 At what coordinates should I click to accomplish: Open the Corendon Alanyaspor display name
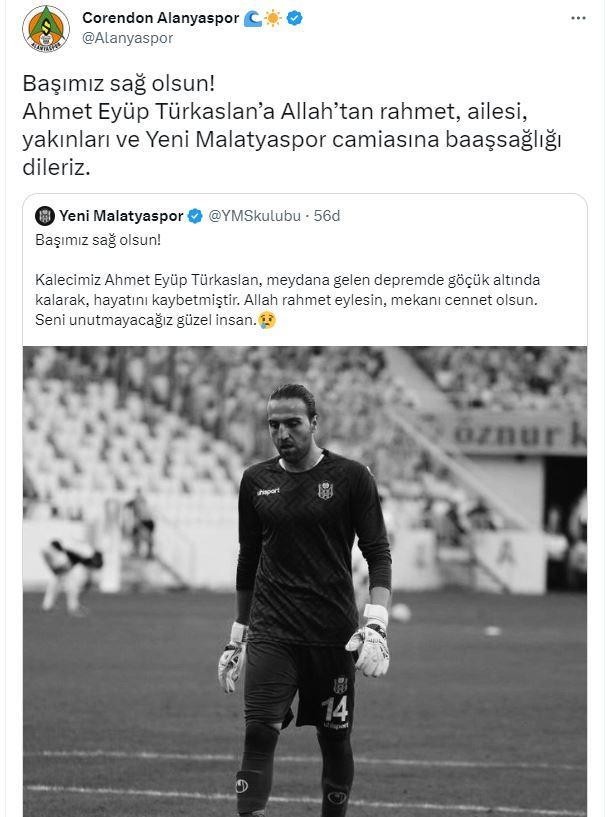(x=160, y=18)
